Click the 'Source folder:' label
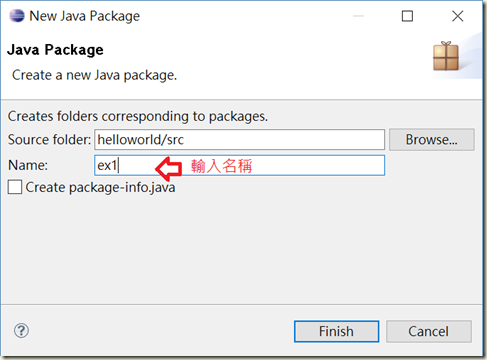Screen dimensions: 487x360 pyautogui.click(x=49, y=140)
